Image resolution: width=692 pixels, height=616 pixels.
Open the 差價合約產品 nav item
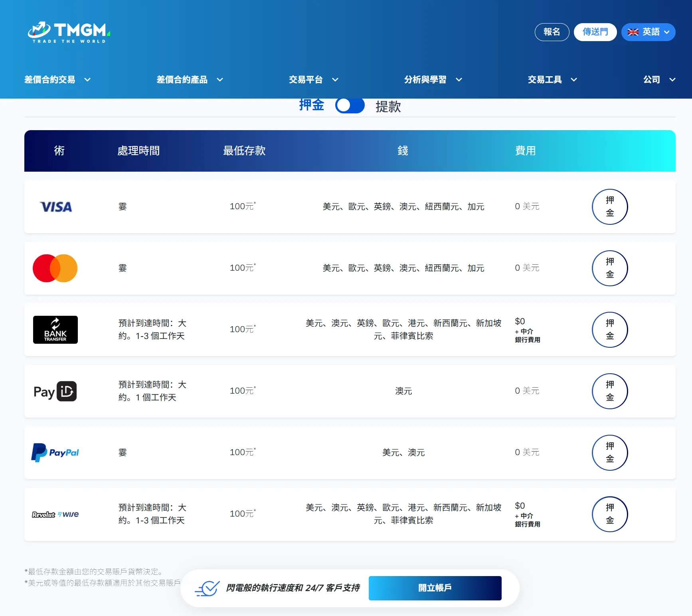(182, 80)
